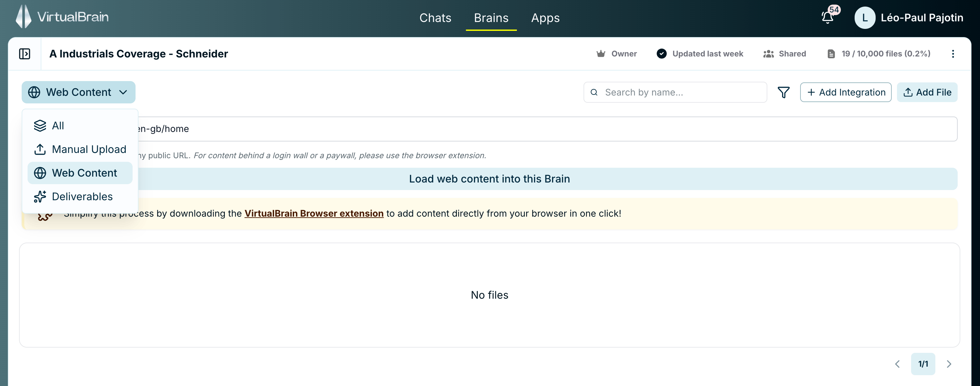Click the file count document icon
This screenshot has height=386, width=980.
tap(831, 54)
